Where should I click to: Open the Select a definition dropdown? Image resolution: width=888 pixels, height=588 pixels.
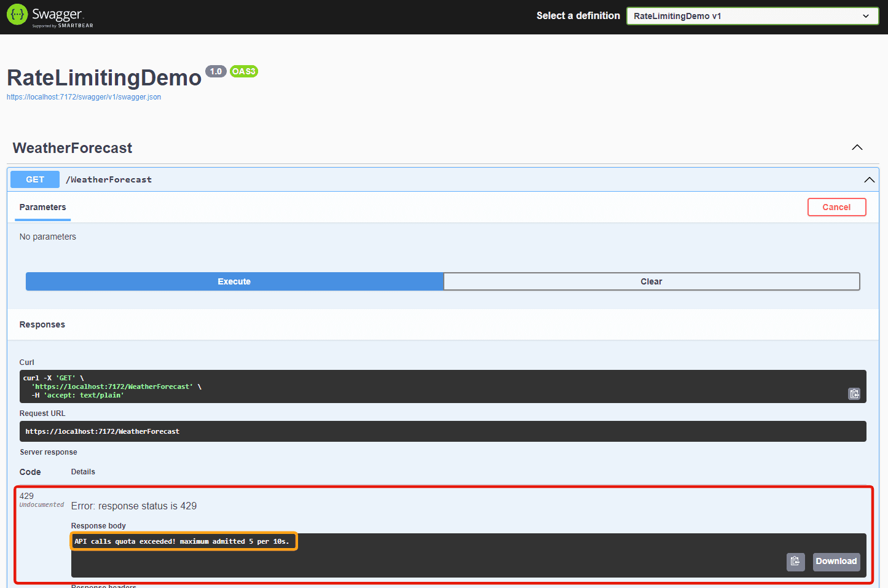click(x=752, y=16)
